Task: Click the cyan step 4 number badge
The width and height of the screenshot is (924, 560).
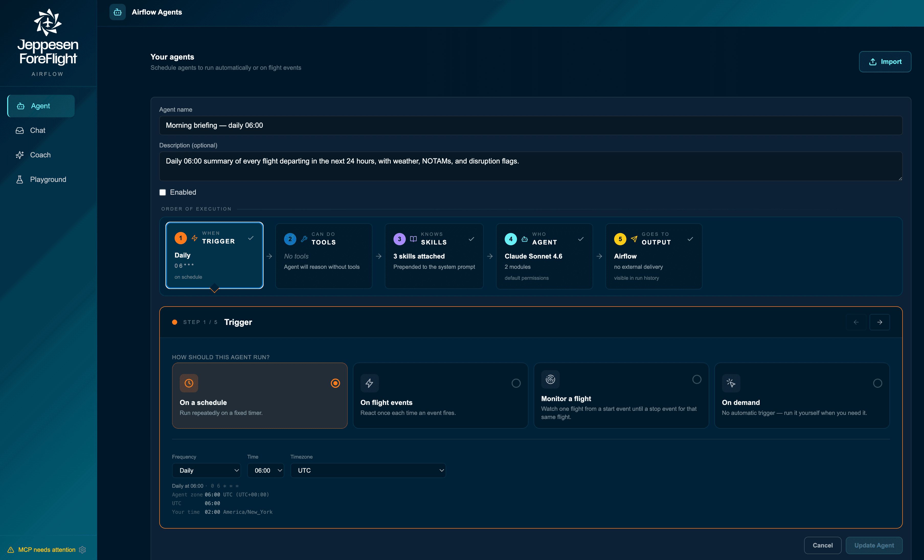Action: [510, 239]
